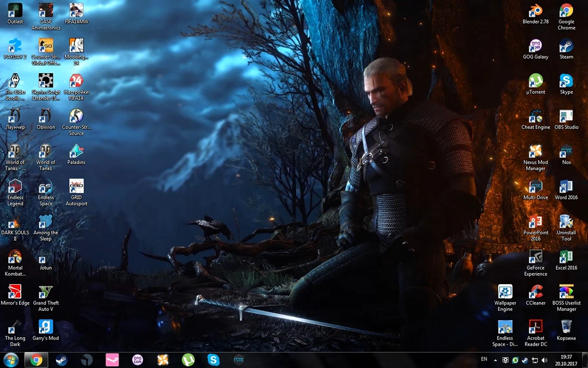Select the Garry's Mod desktop icon
Image resolution: width=588 pixels, height=368 pixels.
tap(46, 328)
